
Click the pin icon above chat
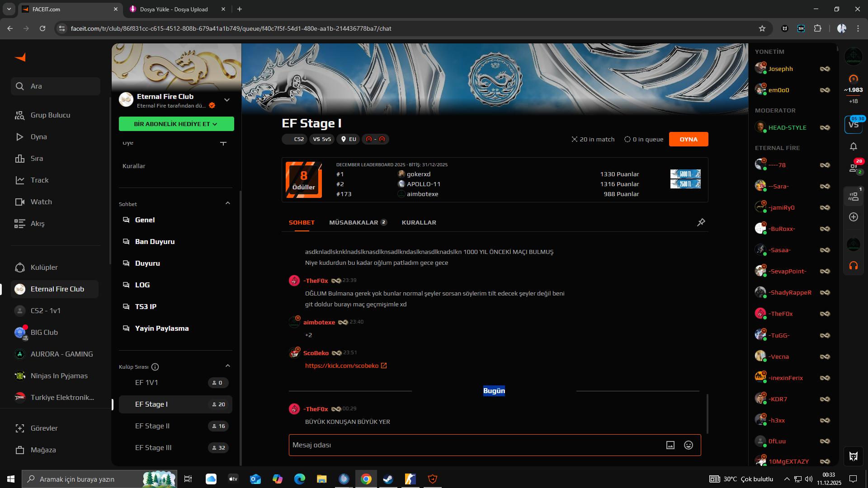point(701,222)
